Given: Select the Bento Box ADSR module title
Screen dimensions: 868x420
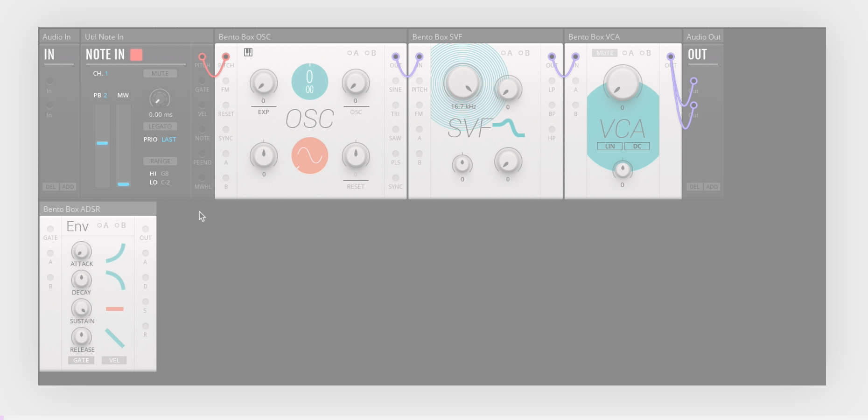Looking at the screenshot, I should tap(71, 209).
